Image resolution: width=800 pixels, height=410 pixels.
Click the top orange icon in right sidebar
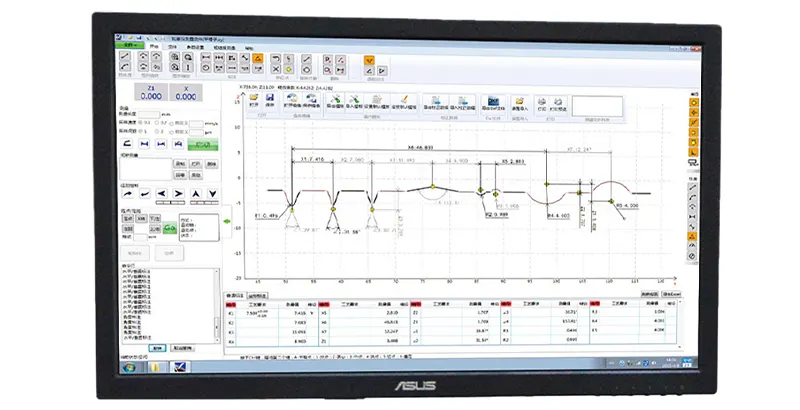[x=693, y=101]
